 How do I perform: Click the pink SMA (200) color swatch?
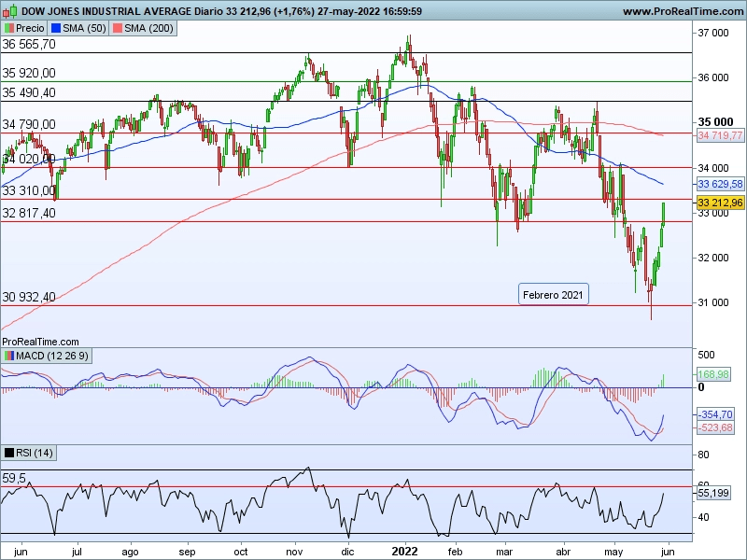pos(117,28)
